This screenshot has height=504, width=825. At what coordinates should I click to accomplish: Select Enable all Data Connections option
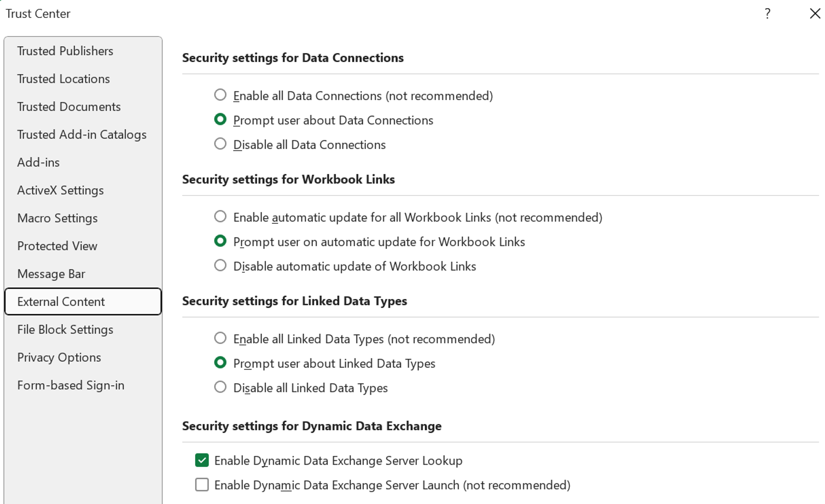click(220, 95)
